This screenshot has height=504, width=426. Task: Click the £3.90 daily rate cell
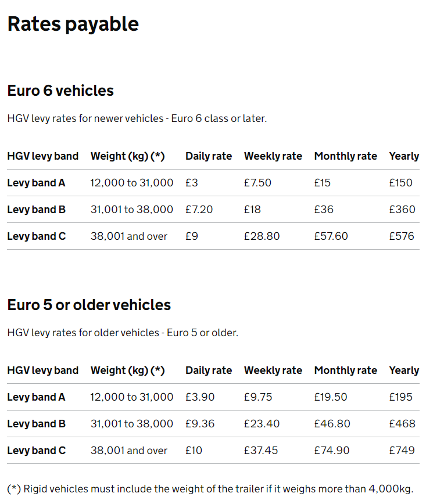pyautogui.click(x=199, y=397)
